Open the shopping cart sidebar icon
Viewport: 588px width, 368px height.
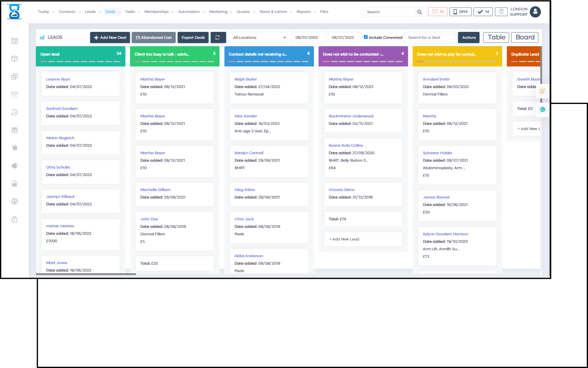[14, 148]
